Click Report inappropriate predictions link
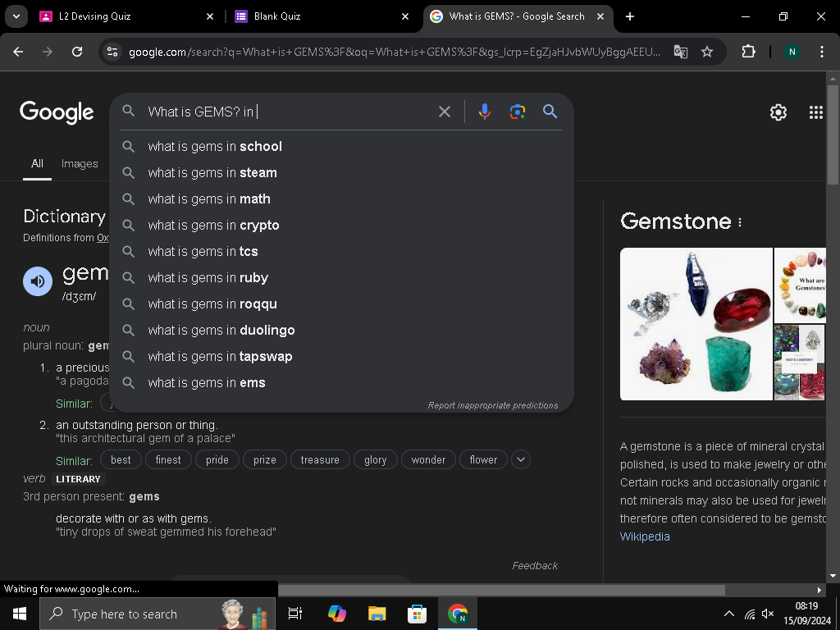840x630 pixels. 493,405
